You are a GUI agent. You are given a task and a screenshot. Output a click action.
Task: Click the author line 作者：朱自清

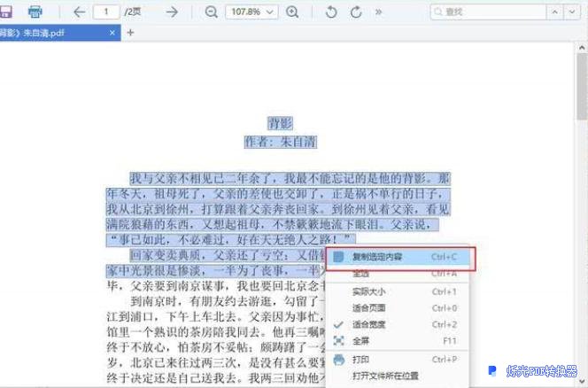pyautogui.click(x=281, y=142)
